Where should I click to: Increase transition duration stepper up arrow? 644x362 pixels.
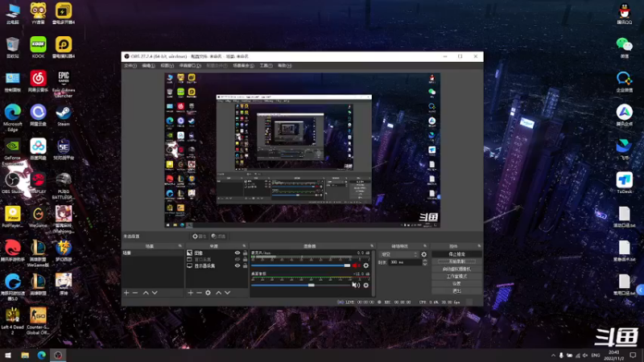click(x=425, y=261)
